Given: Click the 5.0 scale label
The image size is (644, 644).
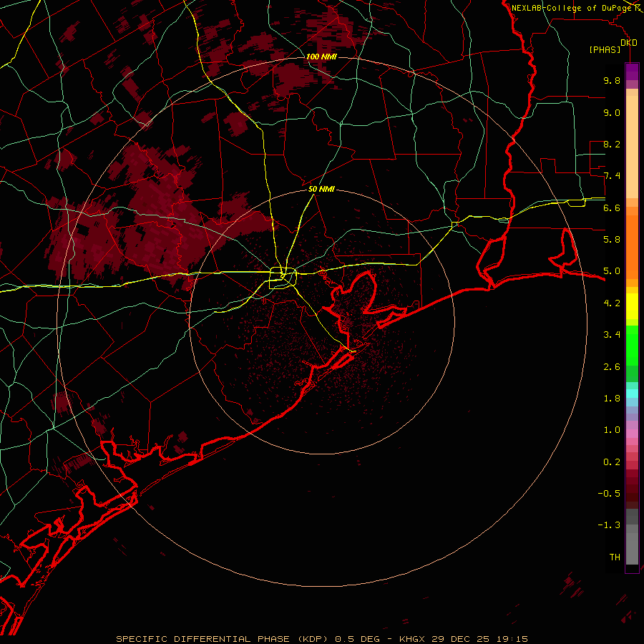Looking at the screenshot, I should click(x=612, y=271).
